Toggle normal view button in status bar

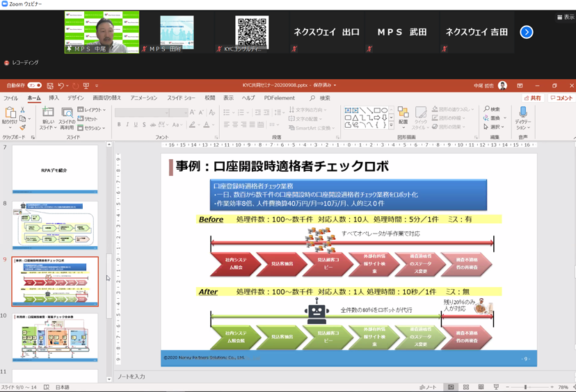click(451, 387)
